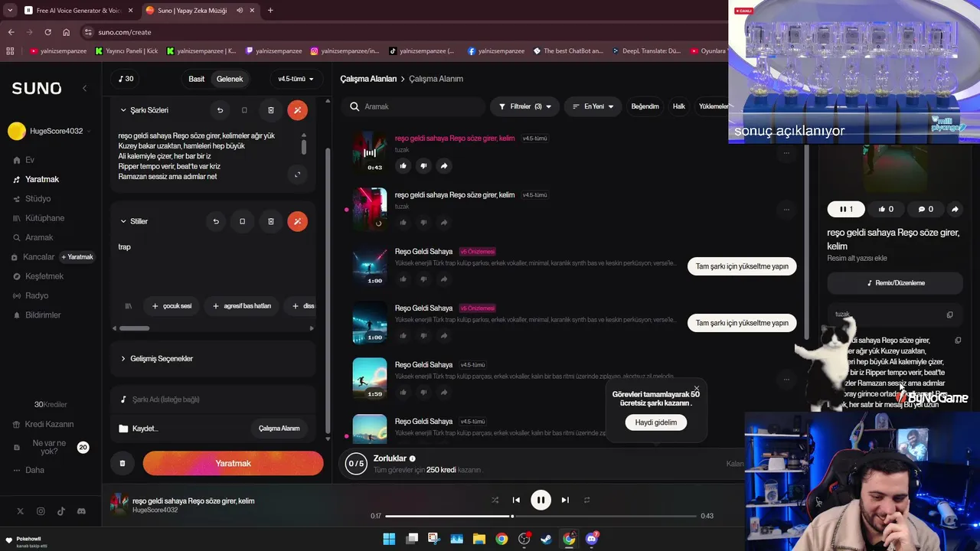The height and width of the screenshot is (551, 980).
Task: Toggle shuffle in the player bar
Action: (495, 500)
